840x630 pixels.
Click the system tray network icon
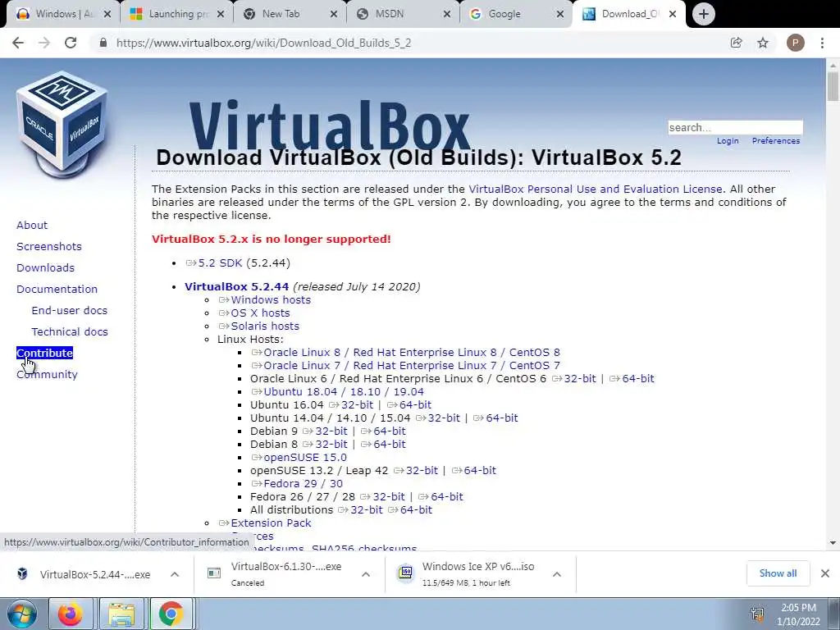click(x=757, y=614)
